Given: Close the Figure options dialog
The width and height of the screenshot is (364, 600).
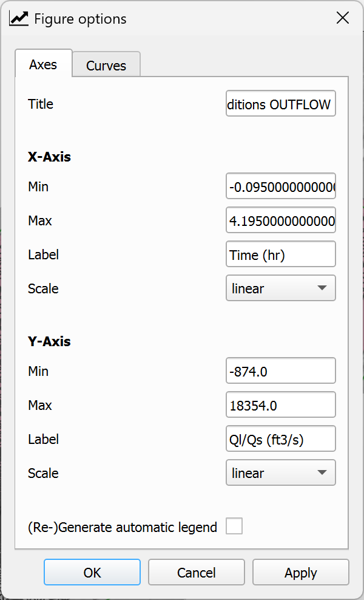Looking at the screenshot, I should point(343,18).
